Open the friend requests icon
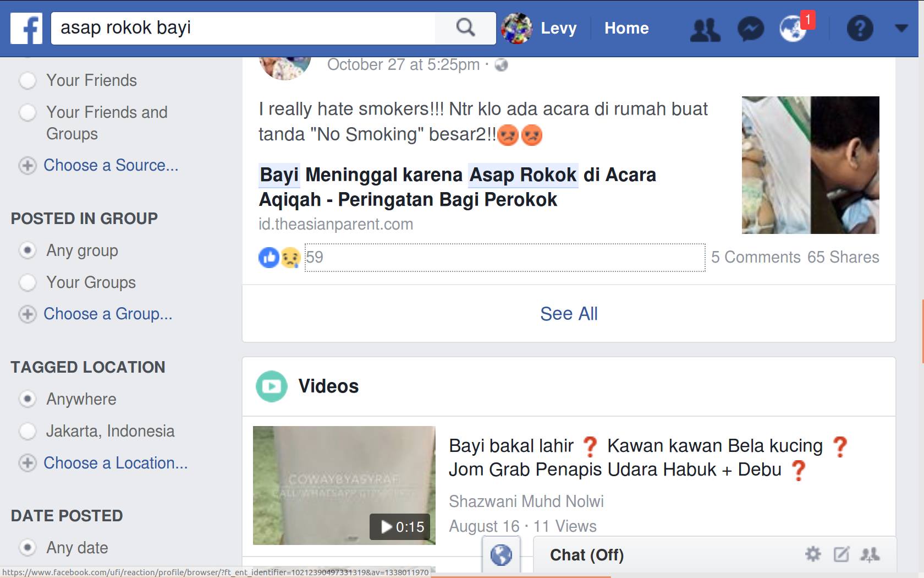924x578 pixels. click(705, 29)
